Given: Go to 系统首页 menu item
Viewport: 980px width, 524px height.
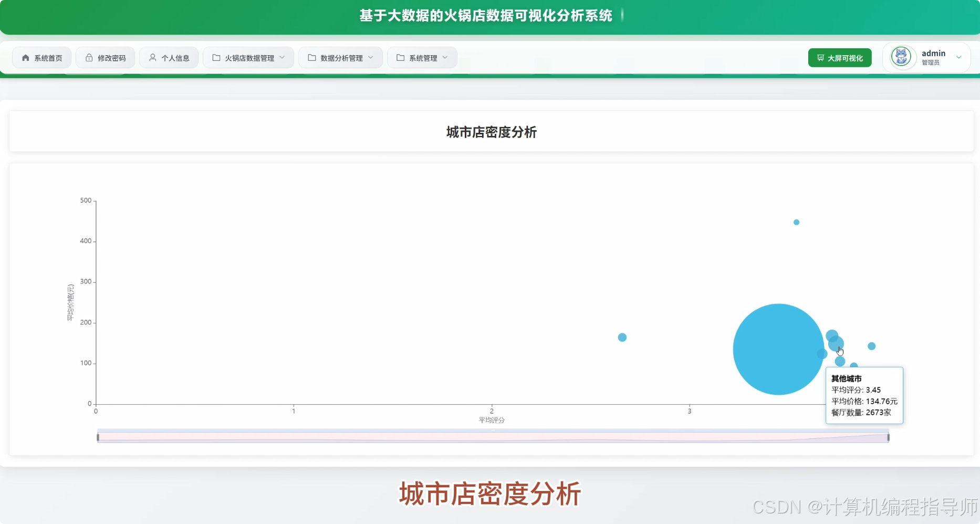Looking at the screenshot, I should (42, 58).
